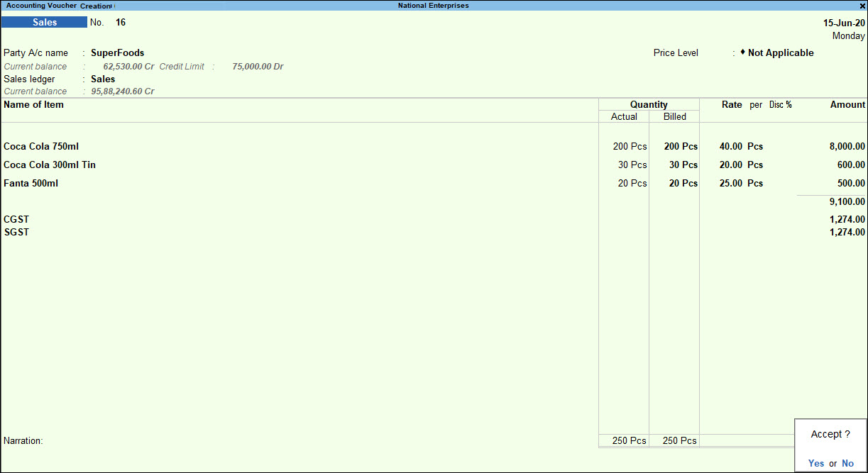Select the Sales voucher type label
The width and height of the screenshot is (868, 473).
click(45, 22)
